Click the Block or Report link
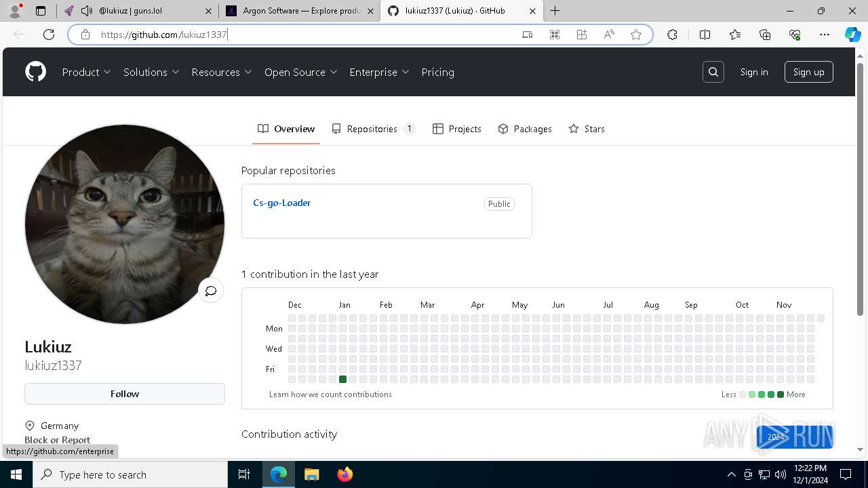The image size is (868, 488). pos(58,440)
